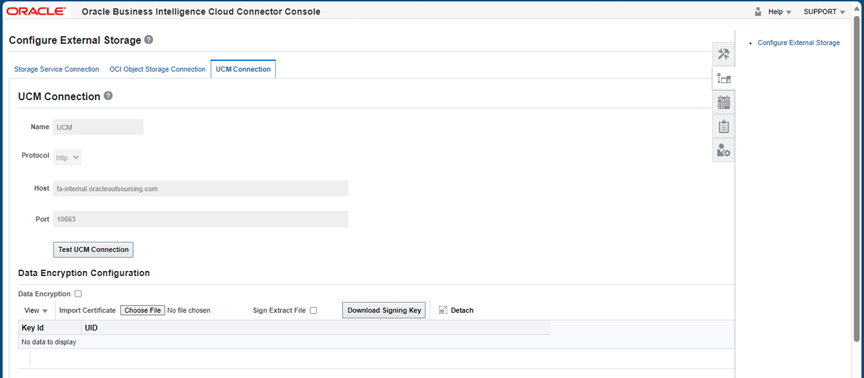Click the Host input field
The width and height of the screenshot is (864, 378).
pos(201,188)
